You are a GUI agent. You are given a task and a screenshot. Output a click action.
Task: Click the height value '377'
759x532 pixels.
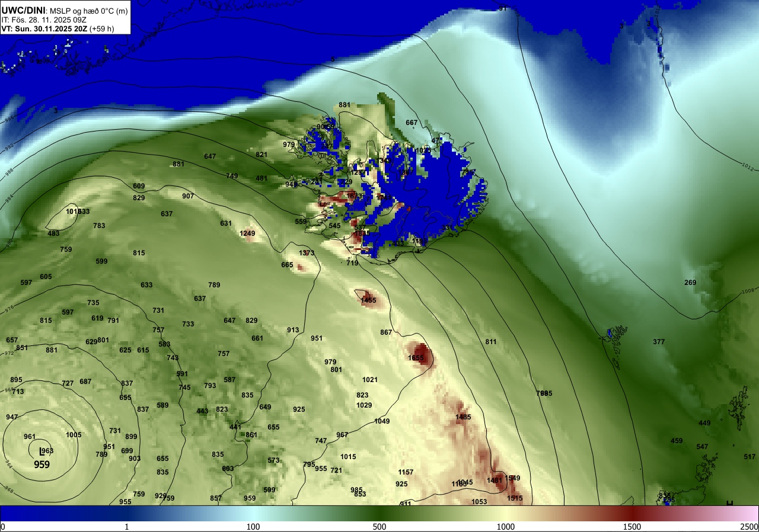pos(659,342)
